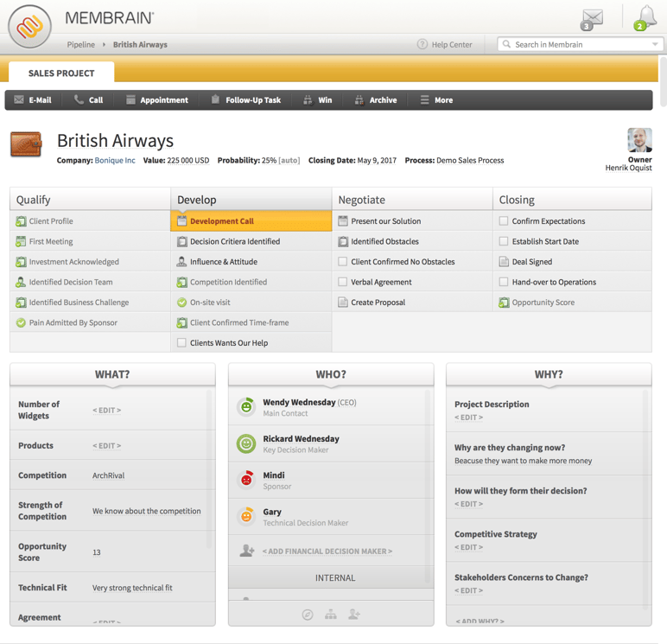Toggle Pain Admitted By Sponsor green checkmark
667x644 pixels.
(21, 322)
